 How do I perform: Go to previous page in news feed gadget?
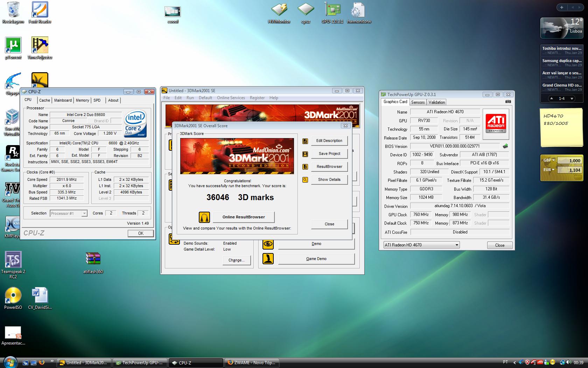click(x=552, y=98)
